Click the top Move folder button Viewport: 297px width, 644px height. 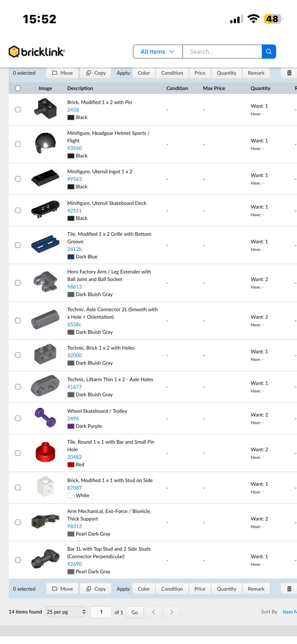tap(62, 73)
